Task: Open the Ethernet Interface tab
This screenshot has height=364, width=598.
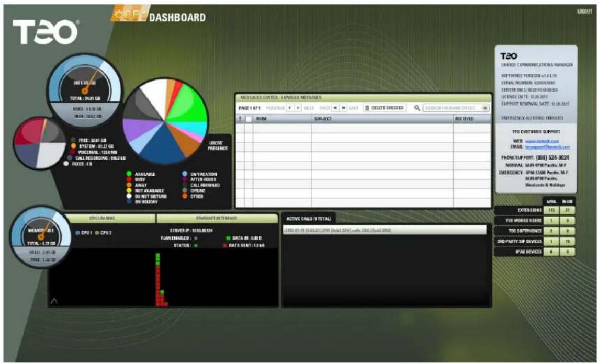Action: click(x=217, y=219)
